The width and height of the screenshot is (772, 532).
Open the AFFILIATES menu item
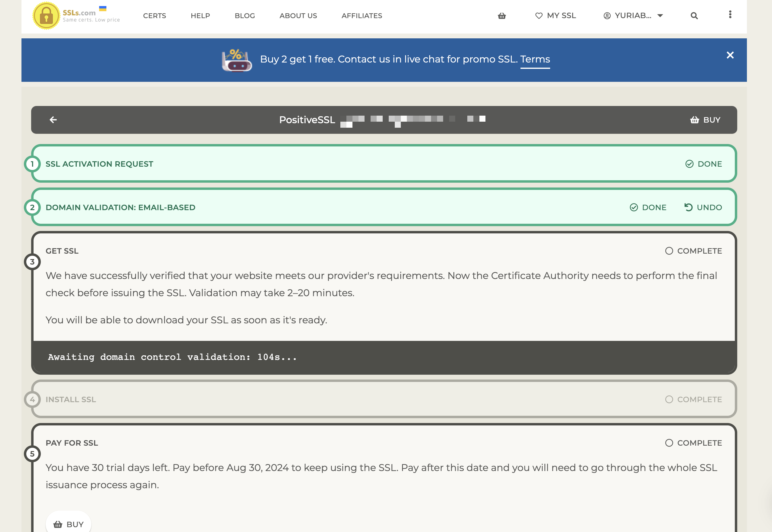point(362,16)
